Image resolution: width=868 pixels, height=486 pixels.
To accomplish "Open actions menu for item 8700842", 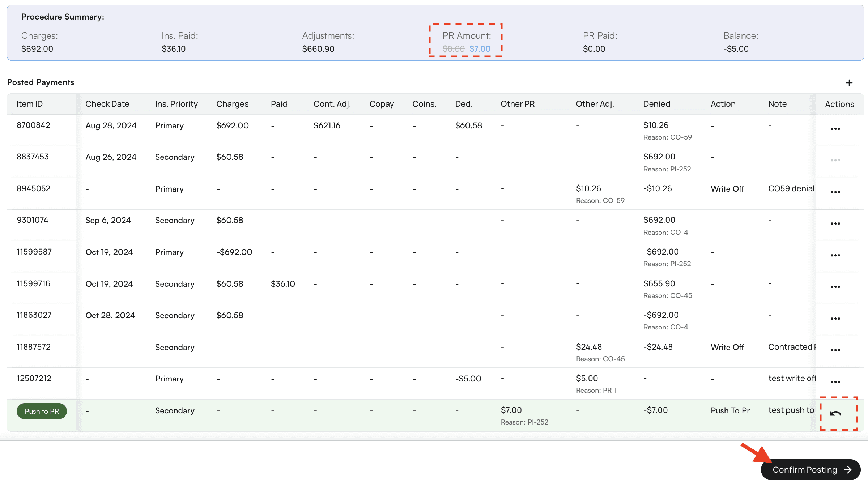I will pyautogui.click(x=835, y=129).
